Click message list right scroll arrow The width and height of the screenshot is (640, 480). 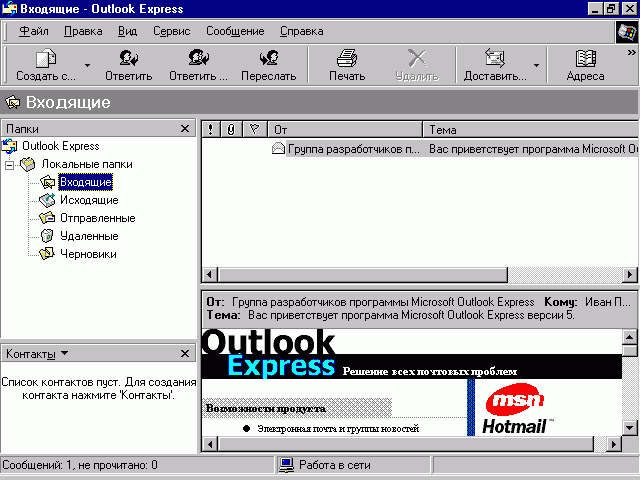(x=630, y=275)
